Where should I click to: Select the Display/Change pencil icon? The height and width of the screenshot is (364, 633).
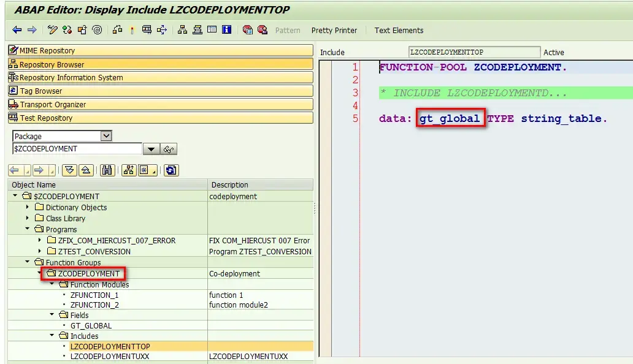pyautogui.click(x=52, y=29)
